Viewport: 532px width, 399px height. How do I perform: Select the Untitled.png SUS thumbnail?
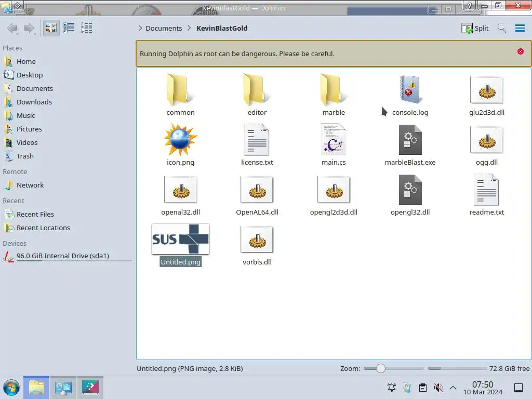click(180, 239)
